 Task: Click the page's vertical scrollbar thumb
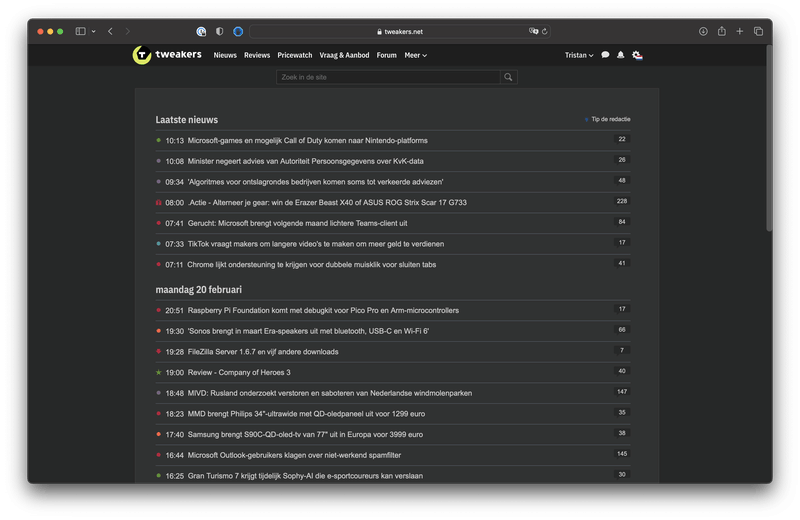click(769, 138)
